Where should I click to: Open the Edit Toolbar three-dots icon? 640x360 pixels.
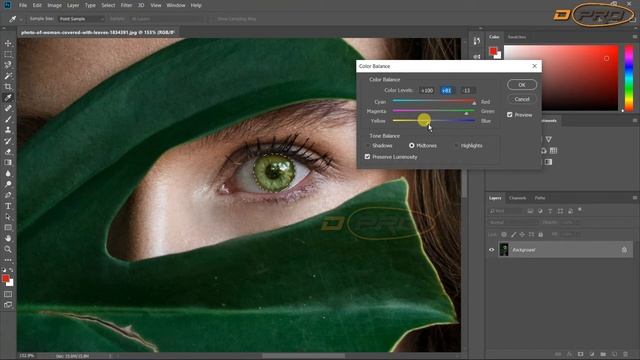coord(8,260)
